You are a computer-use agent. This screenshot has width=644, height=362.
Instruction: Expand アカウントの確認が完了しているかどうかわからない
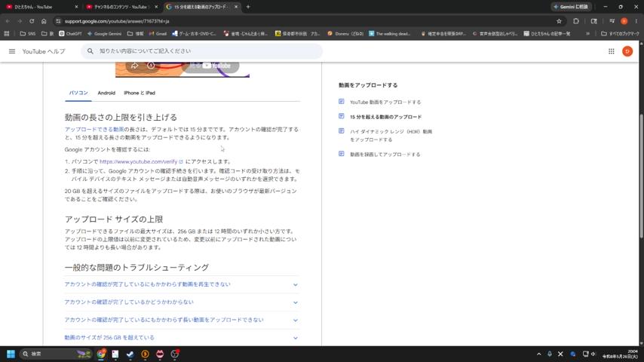[x=181, y=302]
